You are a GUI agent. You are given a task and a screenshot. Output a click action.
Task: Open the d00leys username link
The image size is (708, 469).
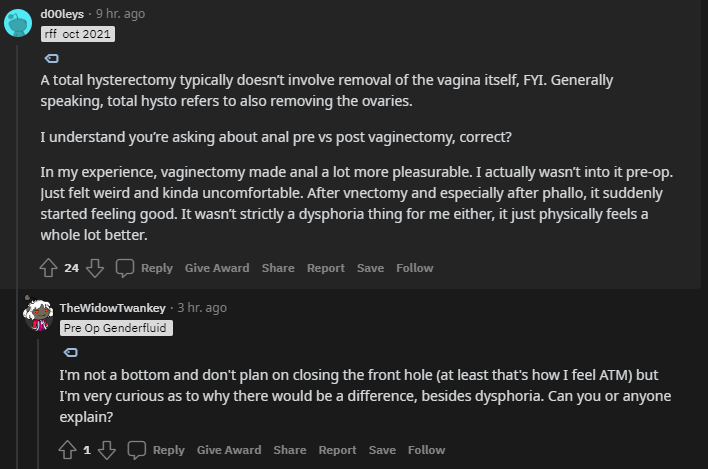62,14
